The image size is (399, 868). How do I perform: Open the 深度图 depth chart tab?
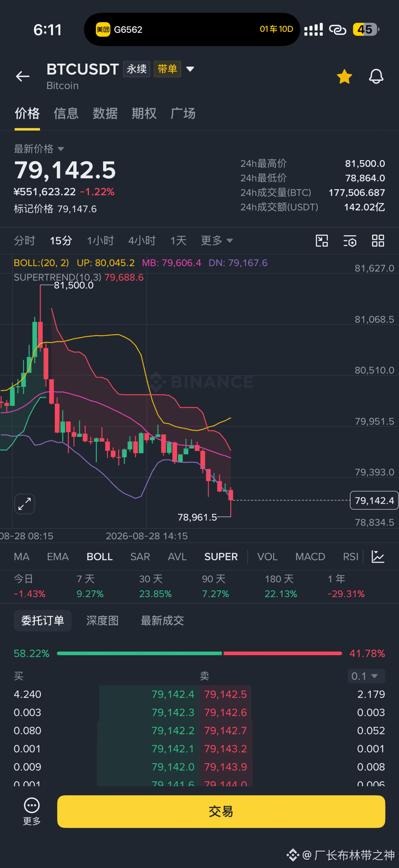[x=103, y=621]
